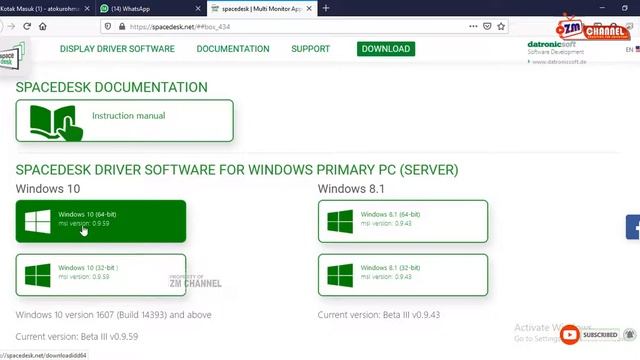This screenshot has height=360, width=640.
Task: Click the padlock site security icon
Action: click(x=122, y=27)
